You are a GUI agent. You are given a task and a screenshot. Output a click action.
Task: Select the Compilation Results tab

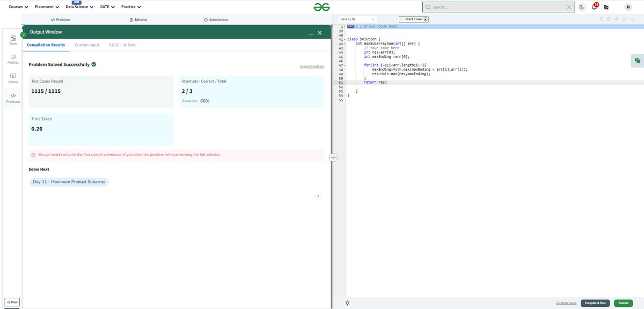point(46,45)
